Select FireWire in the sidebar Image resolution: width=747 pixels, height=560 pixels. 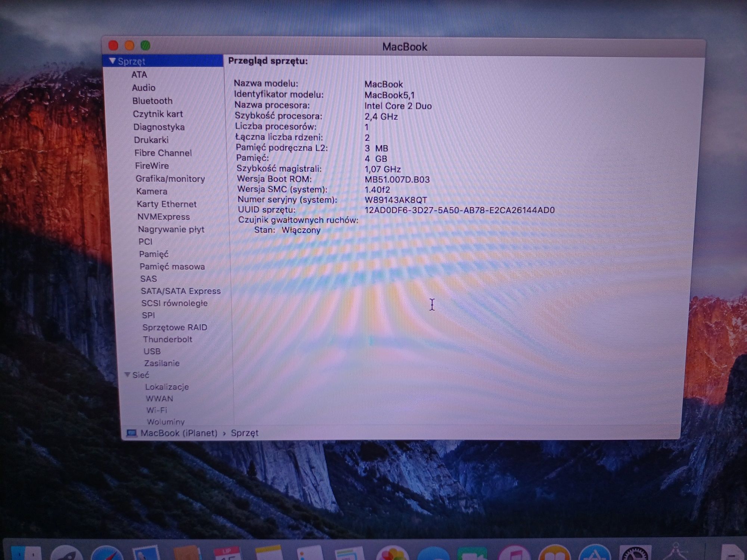point(152,166)
